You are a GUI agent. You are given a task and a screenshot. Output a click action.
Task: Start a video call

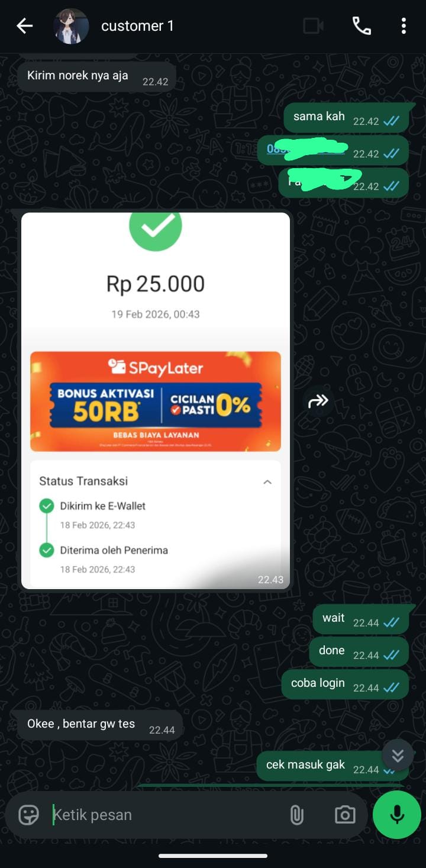click(x=314, y=25)
